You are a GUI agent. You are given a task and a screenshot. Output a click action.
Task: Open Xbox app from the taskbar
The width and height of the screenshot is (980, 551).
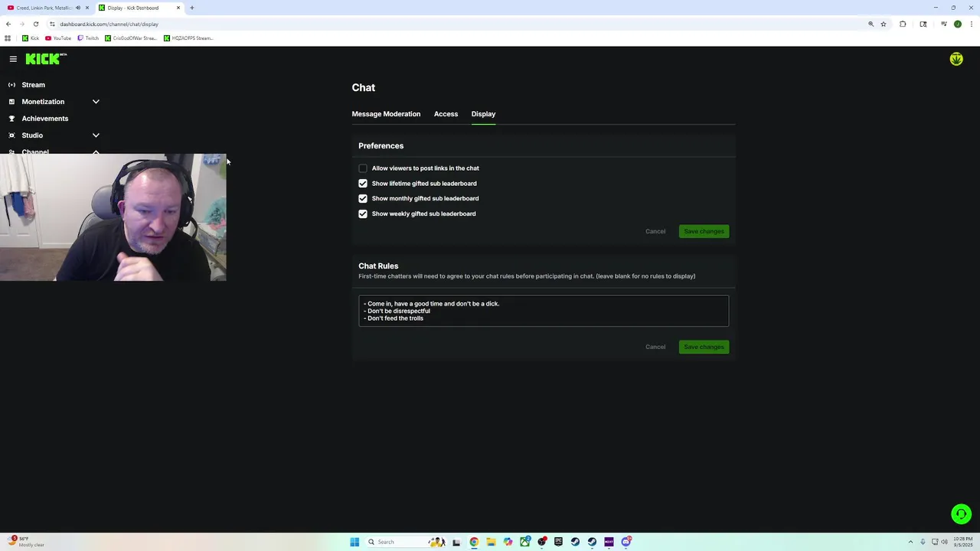click(524, 542)
